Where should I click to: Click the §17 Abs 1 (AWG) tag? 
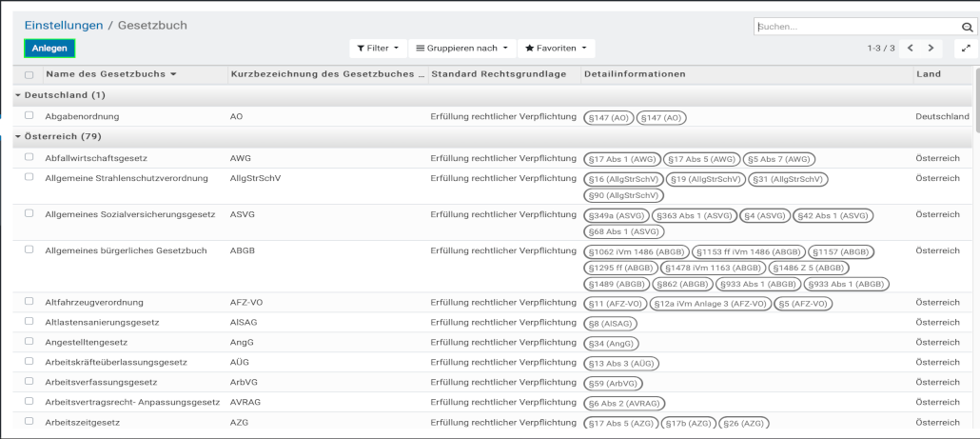pos(621,159)
